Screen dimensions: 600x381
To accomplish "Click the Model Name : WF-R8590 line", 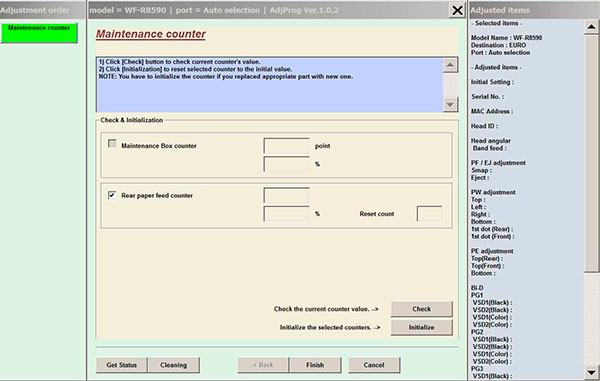I will pos(506,38).
